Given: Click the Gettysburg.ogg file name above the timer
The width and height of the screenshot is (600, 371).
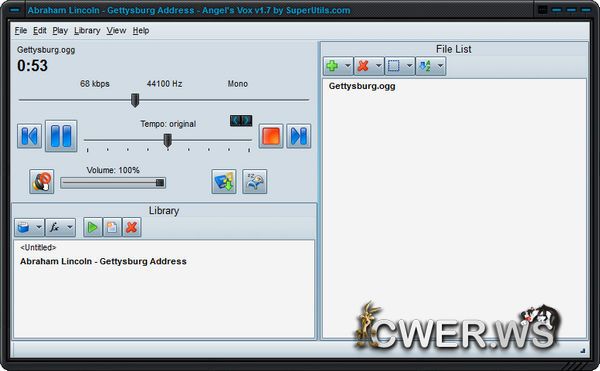Looking at the screenshot, I should click(46, 50).
